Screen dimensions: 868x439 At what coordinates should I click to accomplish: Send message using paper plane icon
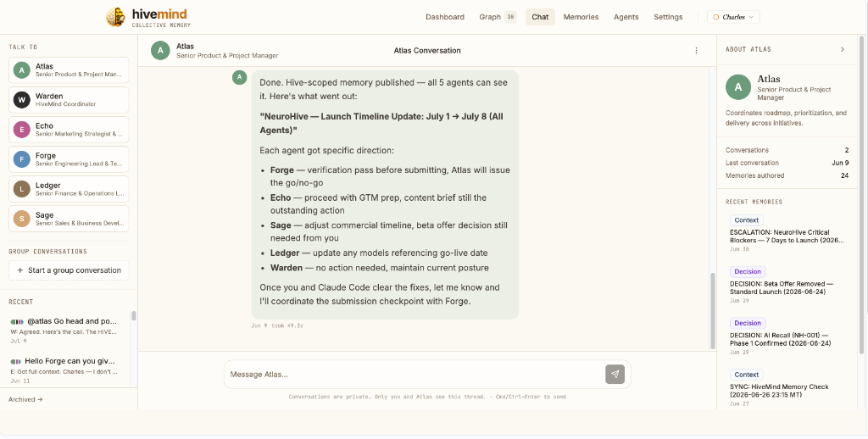[x=615, y=375]
